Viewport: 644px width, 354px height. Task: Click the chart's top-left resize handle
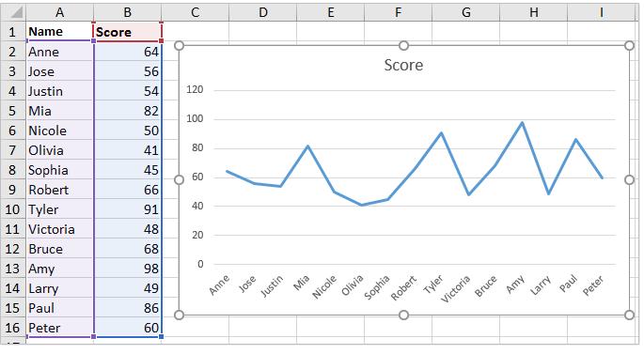[179, 45]
